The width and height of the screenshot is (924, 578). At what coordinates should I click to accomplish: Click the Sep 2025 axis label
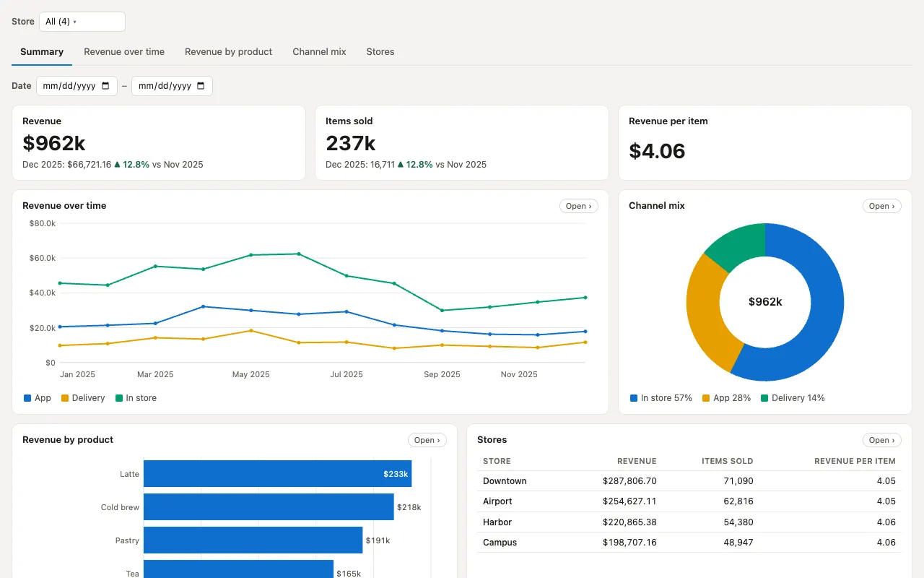(442, 375)
